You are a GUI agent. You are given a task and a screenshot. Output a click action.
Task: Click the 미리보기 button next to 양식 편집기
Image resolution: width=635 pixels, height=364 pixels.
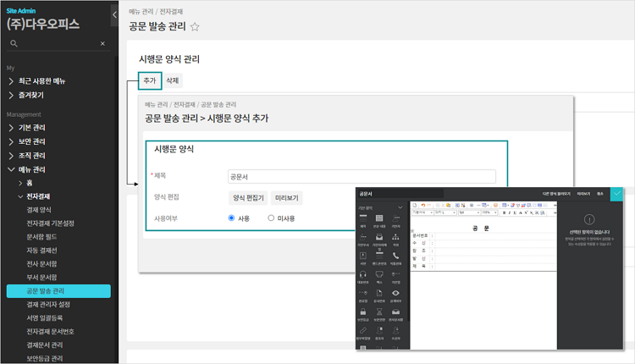[286, 198]
